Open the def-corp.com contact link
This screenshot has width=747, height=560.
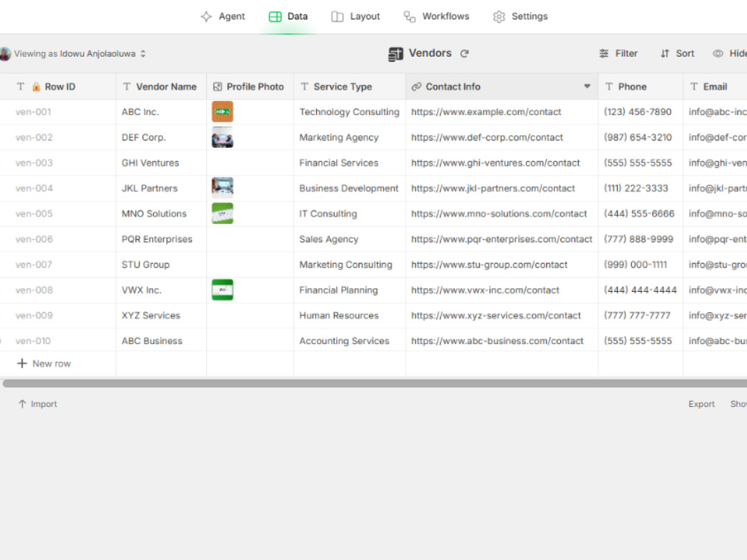coord(487,137)
